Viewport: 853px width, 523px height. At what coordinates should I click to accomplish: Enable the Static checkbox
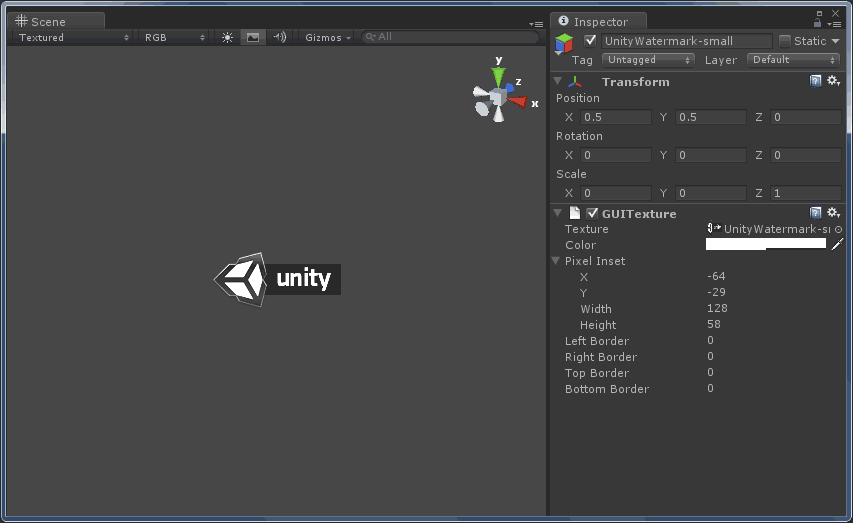point(784,41)
